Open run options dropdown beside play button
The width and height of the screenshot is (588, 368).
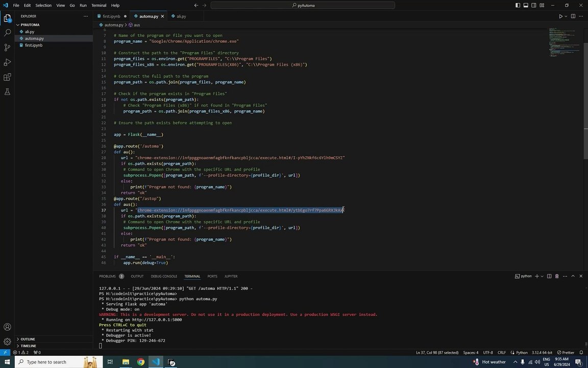566,16
